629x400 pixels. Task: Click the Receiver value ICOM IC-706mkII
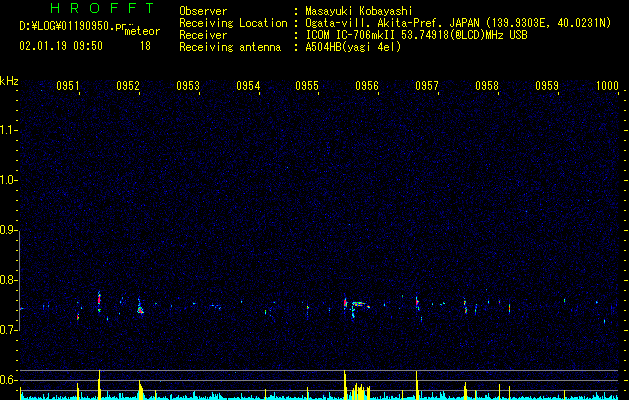point(352,35)
